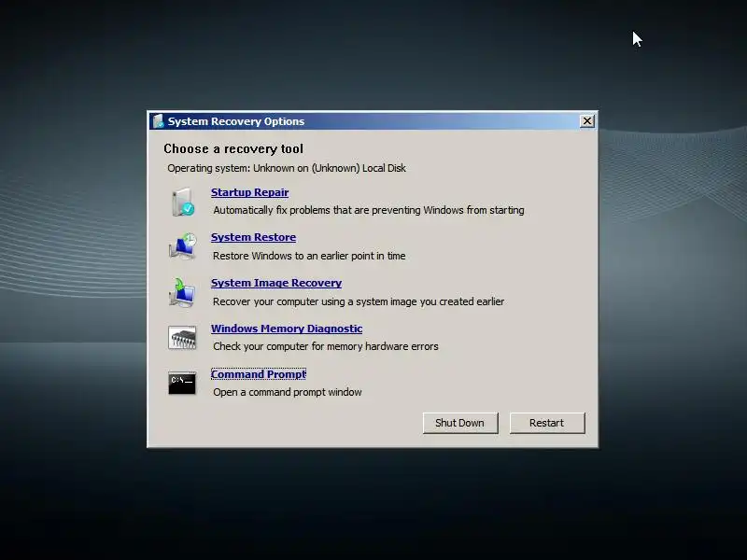Open the Command Prompt link
747x560 pixels.
pos(259,374)
